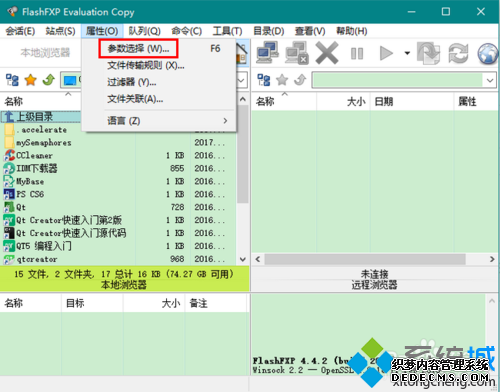Open the 站点(S) menu
500x392 pixels.
60,31
